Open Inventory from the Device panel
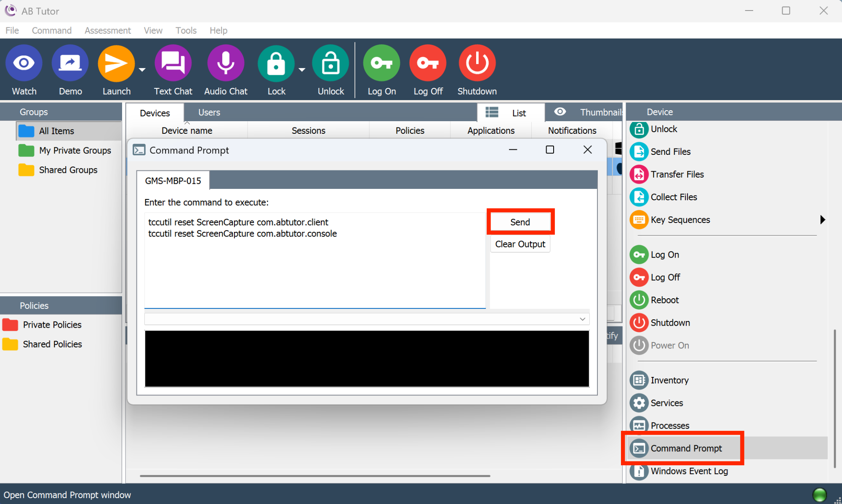This screenshot has width=842, height=504. click(x=669, y=380)
